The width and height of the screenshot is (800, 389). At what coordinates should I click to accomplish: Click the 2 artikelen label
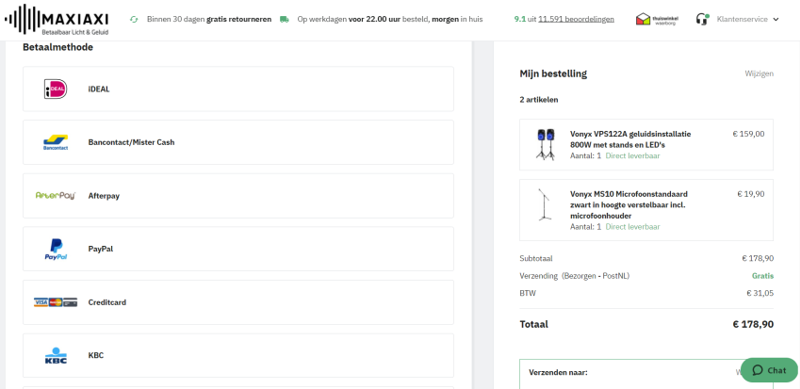coord(539,100)
